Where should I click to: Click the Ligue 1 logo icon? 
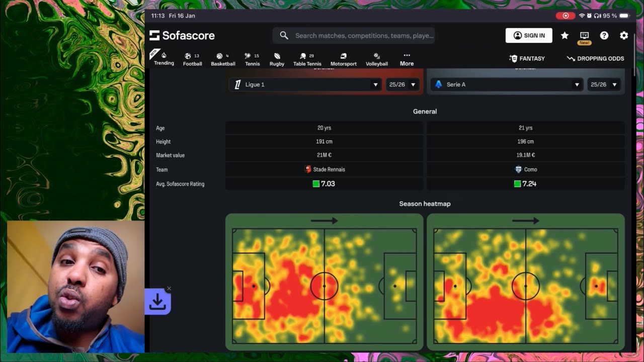237,84
